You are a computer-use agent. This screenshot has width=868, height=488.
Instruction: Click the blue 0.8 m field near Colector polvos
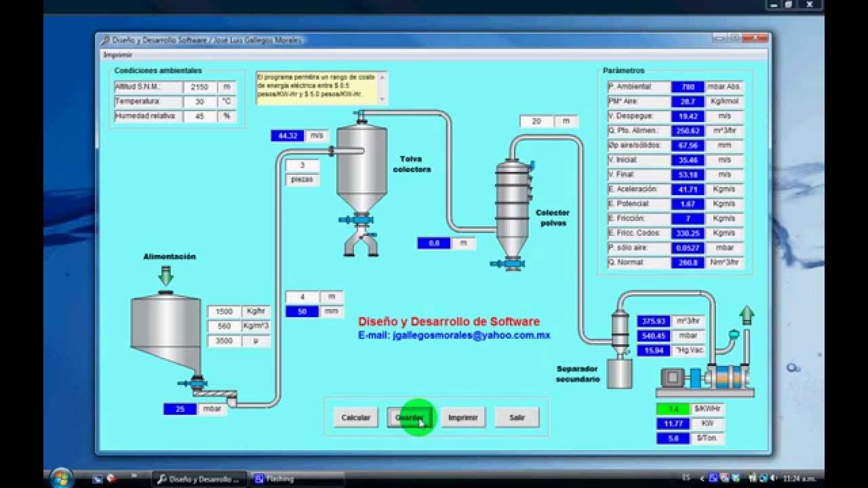[434, 243]
